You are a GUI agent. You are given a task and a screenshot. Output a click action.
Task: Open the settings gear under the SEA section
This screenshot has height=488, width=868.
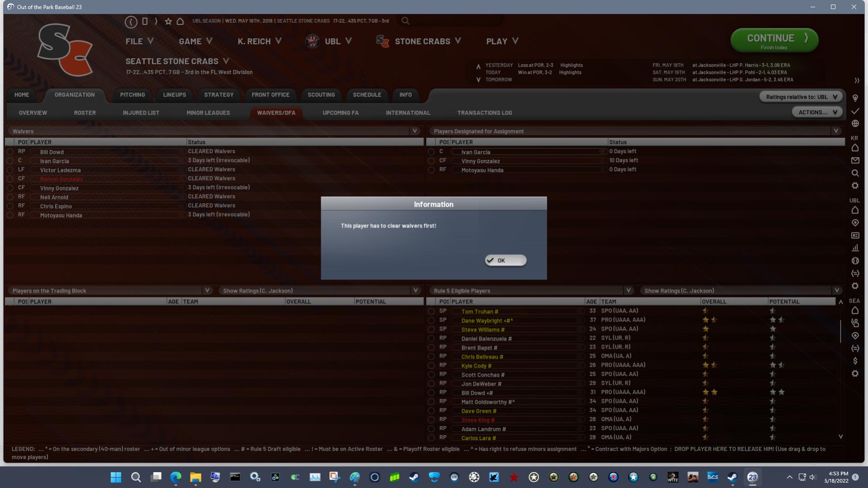[x=855, y=374]
